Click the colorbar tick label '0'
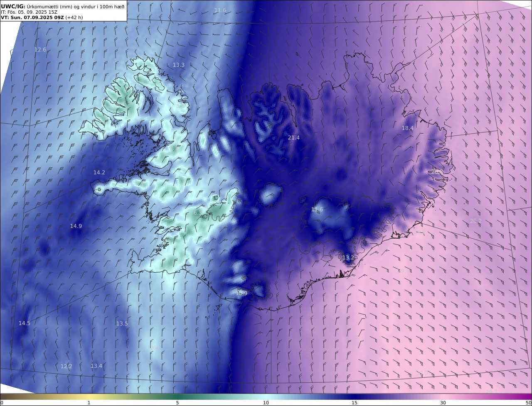This screenshot has height=406, width=532. point(2,403)
